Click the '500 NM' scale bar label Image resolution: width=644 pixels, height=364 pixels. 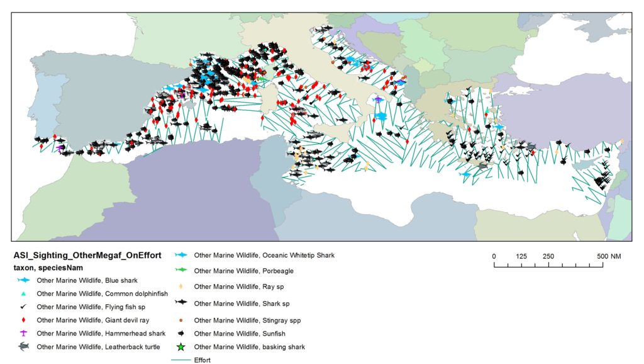[609, 256]
